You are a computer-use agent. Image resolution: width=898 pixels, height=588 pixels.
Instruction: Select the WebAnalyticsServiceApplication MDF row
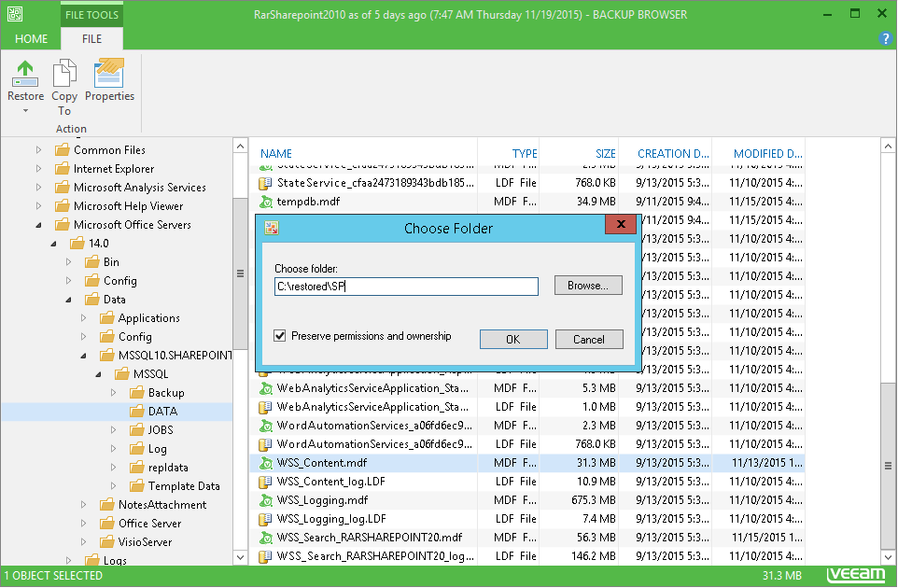(526, 388)
